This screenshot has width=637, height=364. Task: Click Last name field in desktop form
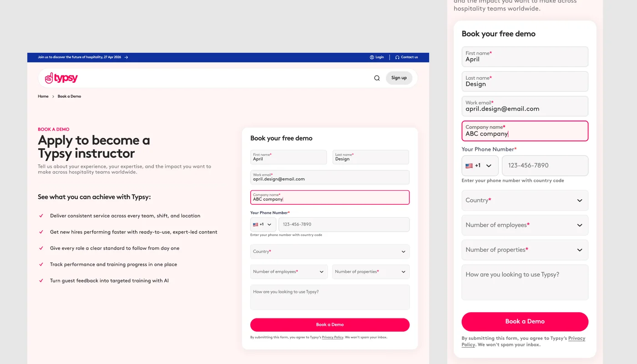tap(371, 157)
